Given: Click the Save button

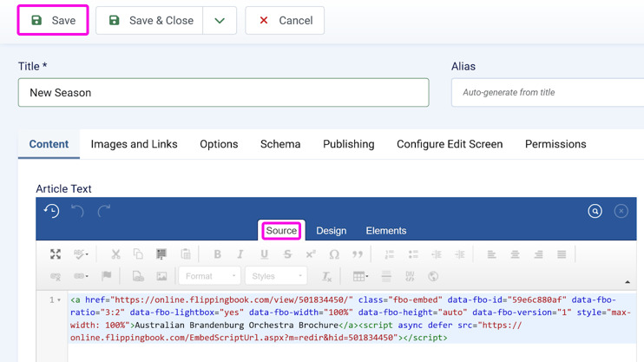Looking at the screenshot, I should pyautogui.click(x=53, y=20).
